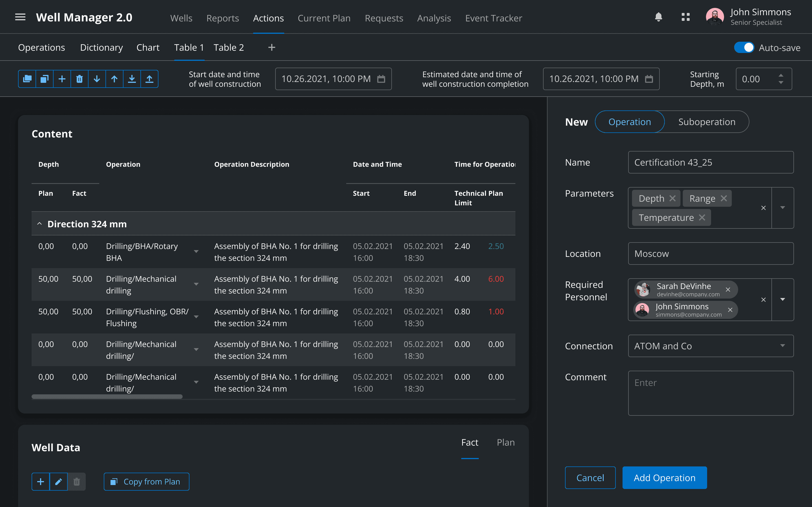Click the hamburger menu icon
The image size is (812, 507).
20,17
